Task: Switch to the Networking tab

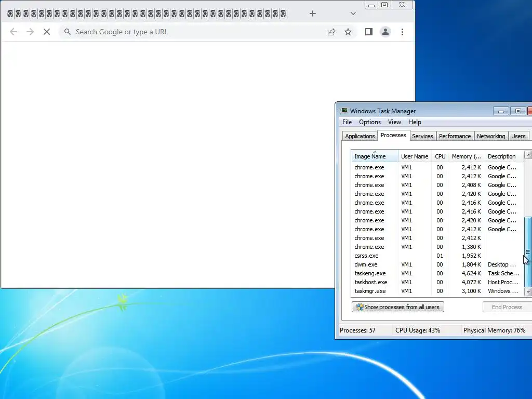Action: [x=491, y=136]
